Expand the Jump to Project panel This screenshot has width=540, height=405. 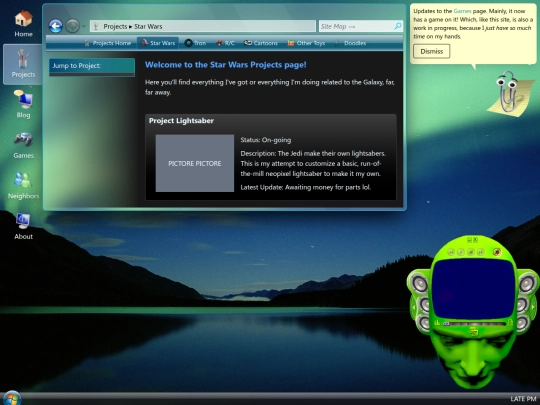point(92,67)
